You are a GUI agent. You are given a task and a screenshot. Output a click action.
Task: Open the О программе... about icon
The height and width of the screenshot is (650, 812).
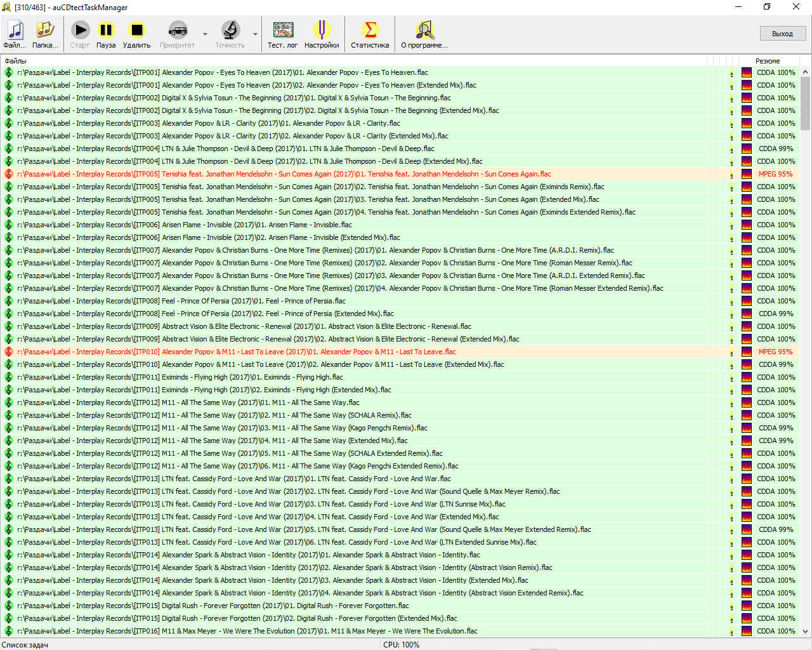(x=424, y=34)
